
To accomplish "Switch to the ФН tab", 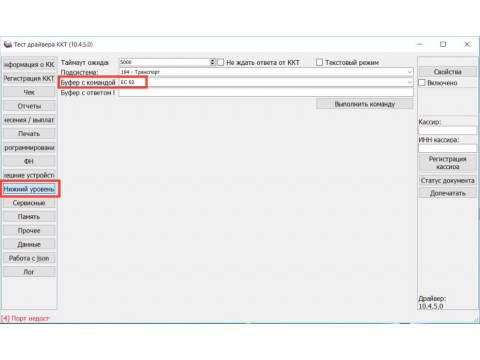I will point(29,161).
